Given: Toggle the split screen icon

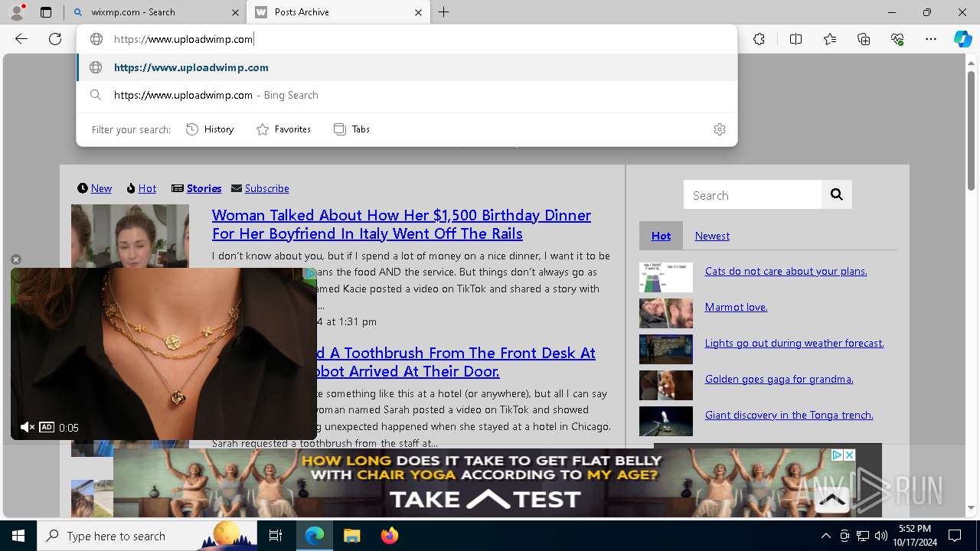Looking at the screenshot, I should coord(795,39).
